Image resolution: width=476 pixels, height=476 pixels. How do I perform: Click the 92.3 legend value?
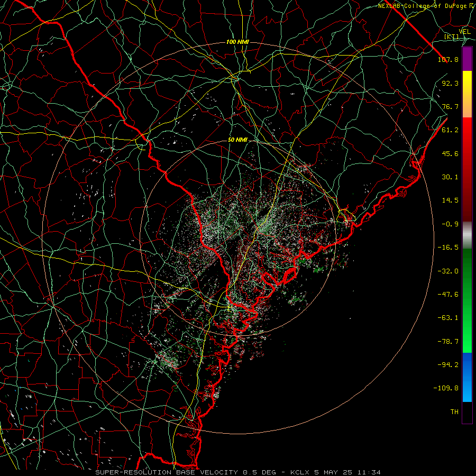pyautogui.click(x=450, y=83)
